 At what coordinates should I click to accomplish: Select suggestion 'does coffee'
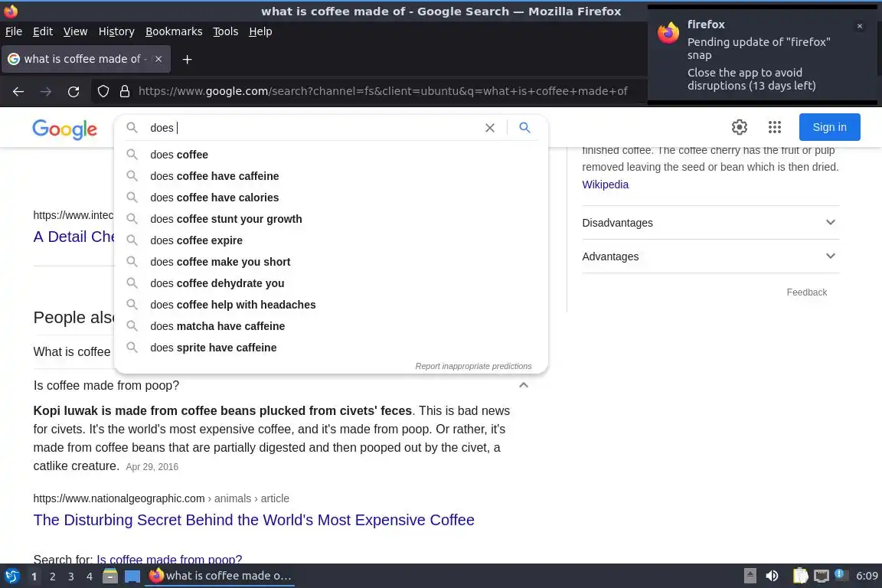(x=331, y=155)
